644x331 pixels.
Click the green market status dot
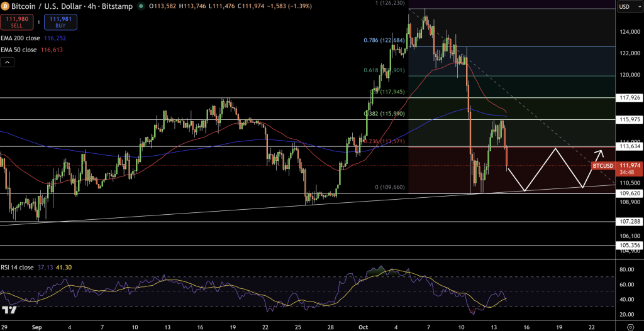(140, 7)
